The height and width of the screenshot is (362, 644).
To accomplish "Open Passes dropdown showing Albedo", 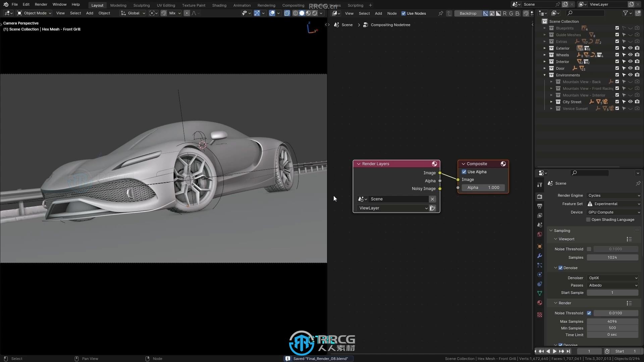I will coord(612,285).
